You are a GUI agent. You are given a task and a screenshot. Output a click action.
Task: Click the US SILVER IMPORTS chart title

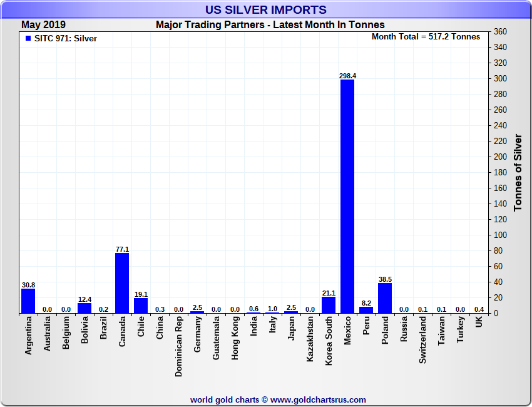(266, 9)
